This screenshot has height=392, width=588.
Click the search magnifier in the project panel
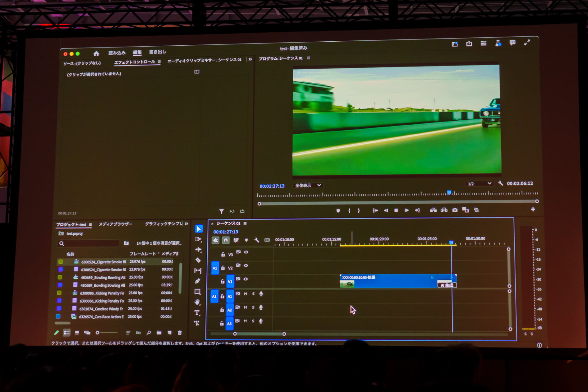point(149,333)
